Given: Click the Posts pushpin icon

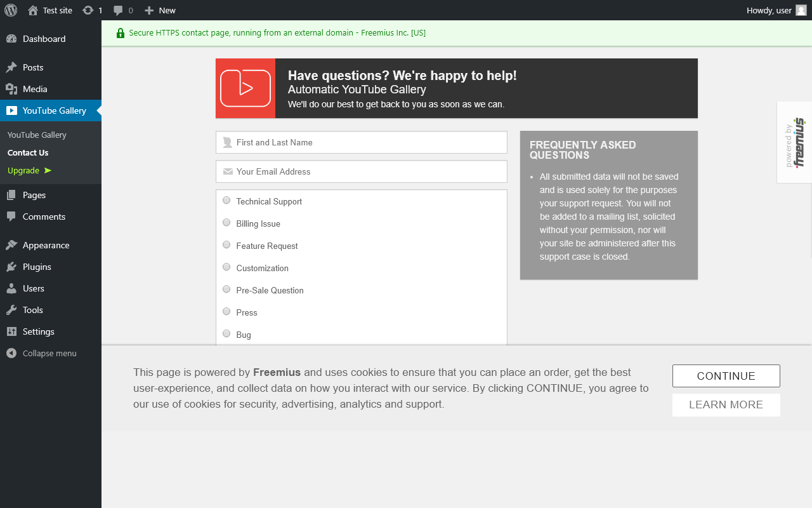Looking at the screenshot, I should pos(11,67).
